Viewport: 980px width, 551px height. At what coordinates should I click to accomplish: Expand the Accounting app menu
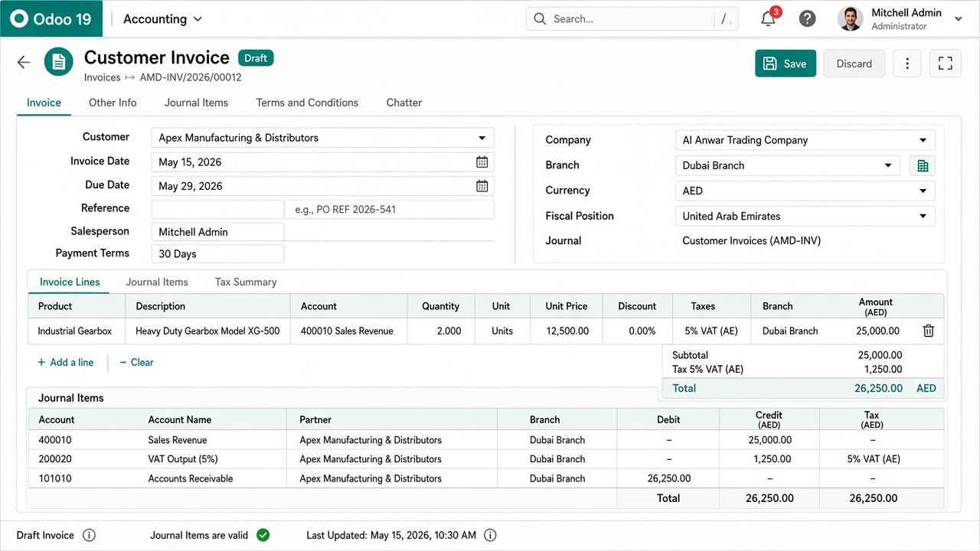(x=162, y=19)
